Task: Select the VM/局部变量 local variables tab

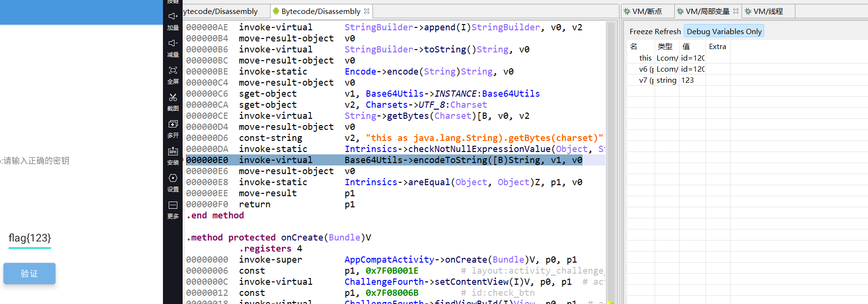Action: point(707,11)
